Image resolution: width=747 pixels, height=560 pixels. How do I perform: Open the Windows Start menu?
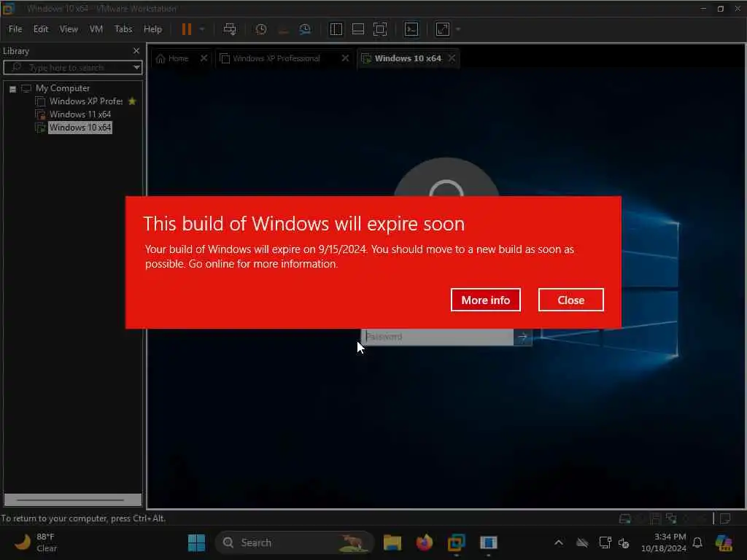pyautogui.click(x=196, y=542)
